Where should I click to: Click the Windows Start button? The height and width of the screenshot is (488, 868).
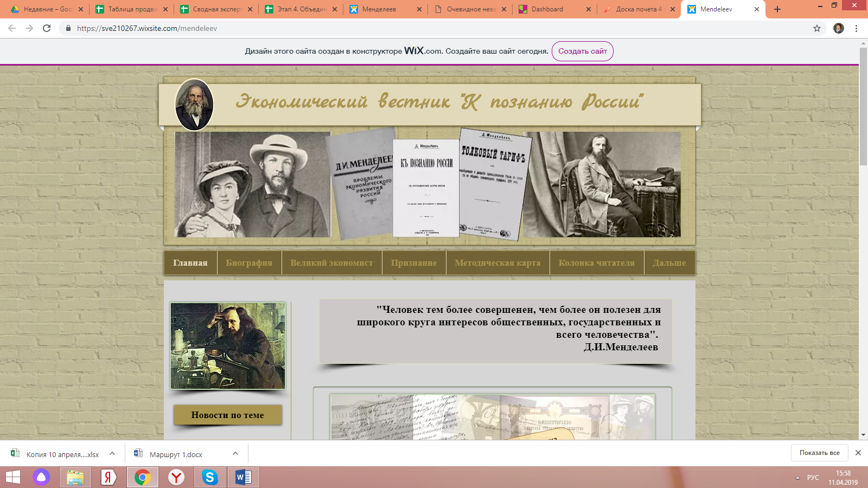point(13,477)
